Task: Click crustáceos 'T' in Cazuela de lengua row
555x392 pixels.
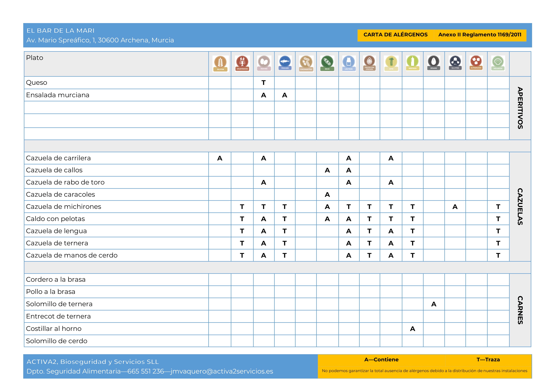Action: pos(242,231)
